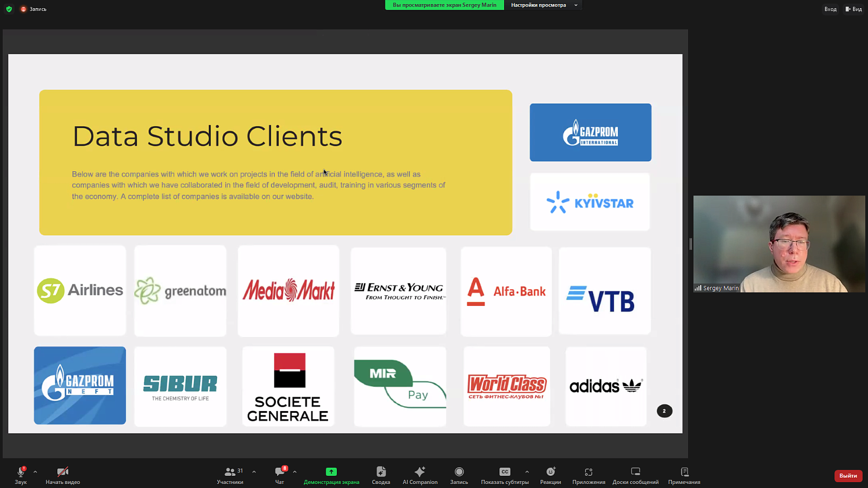The height and width of the screenshot is (488, 868).
Task: Click the Kyivstar logo card
Action: (x=590, y=202)
